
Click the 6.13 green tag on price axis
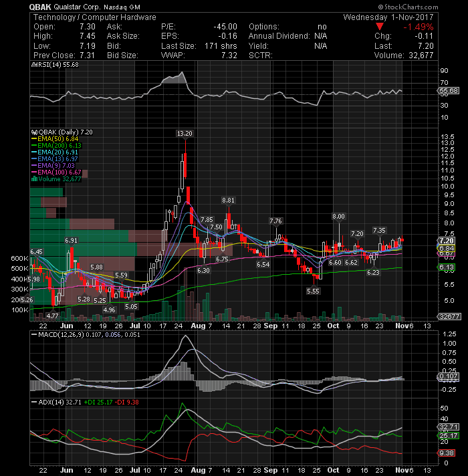click(x=446, y=267)
